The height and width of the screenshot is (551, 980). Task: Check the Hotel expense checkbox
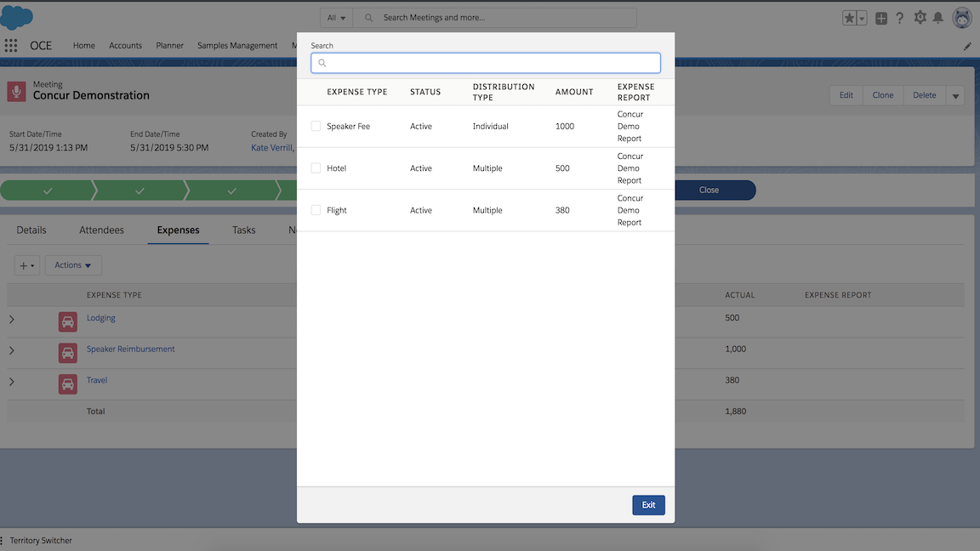tap(316, 168)
